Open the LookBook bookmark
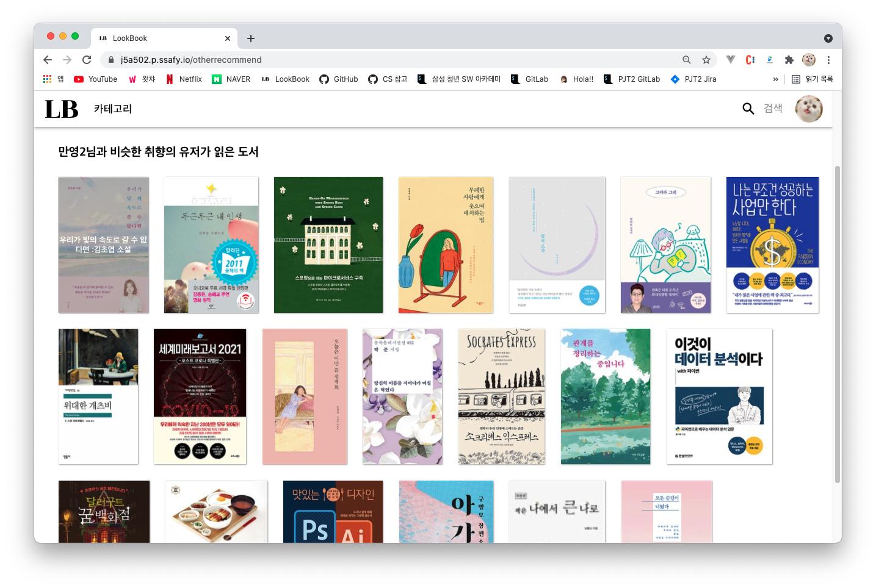876x588 pixels. point(285,79)
